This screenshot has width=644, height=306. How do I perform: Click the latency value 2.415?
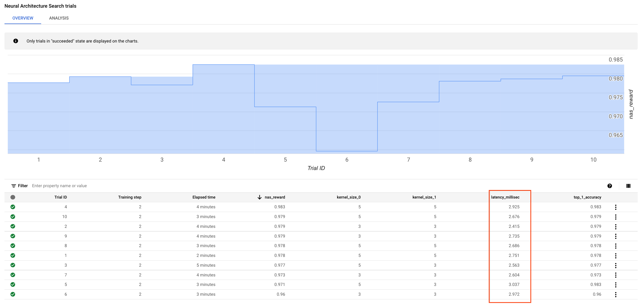514,227
